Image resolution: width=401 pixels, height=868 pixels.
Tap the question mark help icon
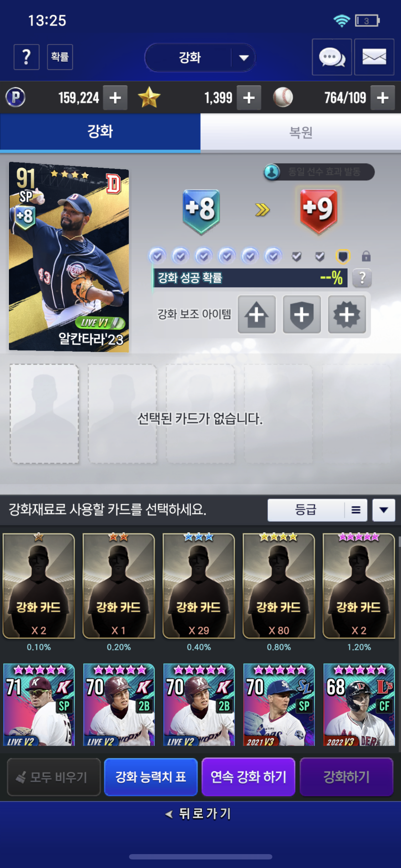[26, 57]
